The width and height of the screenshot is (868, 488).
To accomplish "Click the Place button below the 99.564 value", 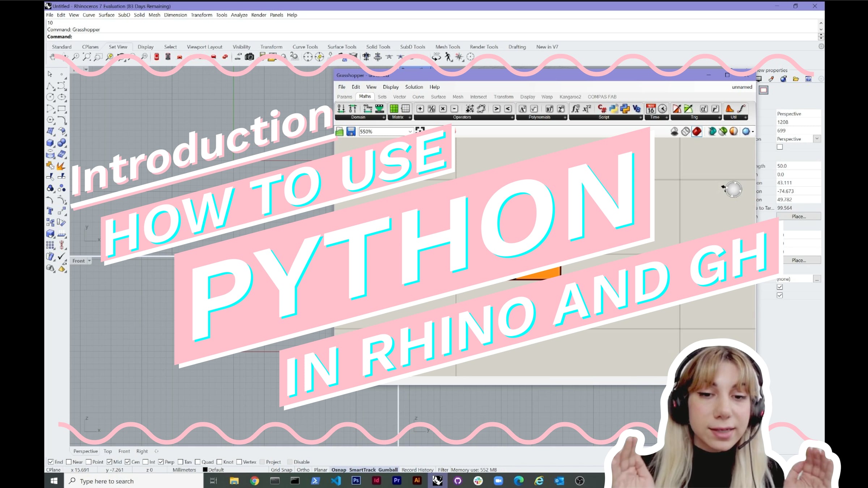I will tap(799, 217).
